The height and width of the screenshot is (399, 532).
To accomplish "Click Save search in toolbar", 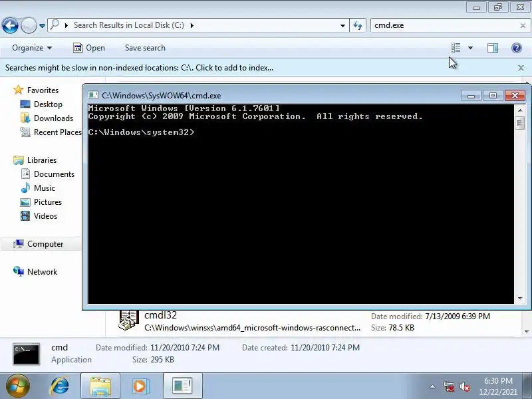I will point(145,48).
